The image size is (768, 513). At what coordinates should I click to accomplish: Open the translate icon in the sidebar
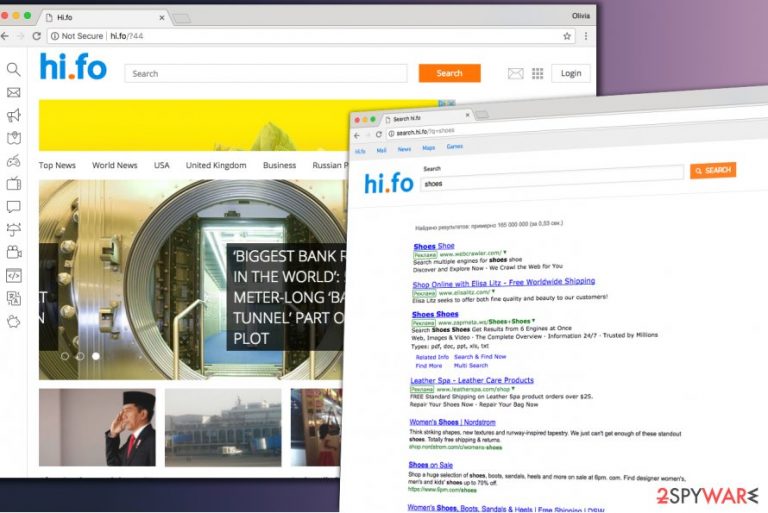[x=14, y=298]
